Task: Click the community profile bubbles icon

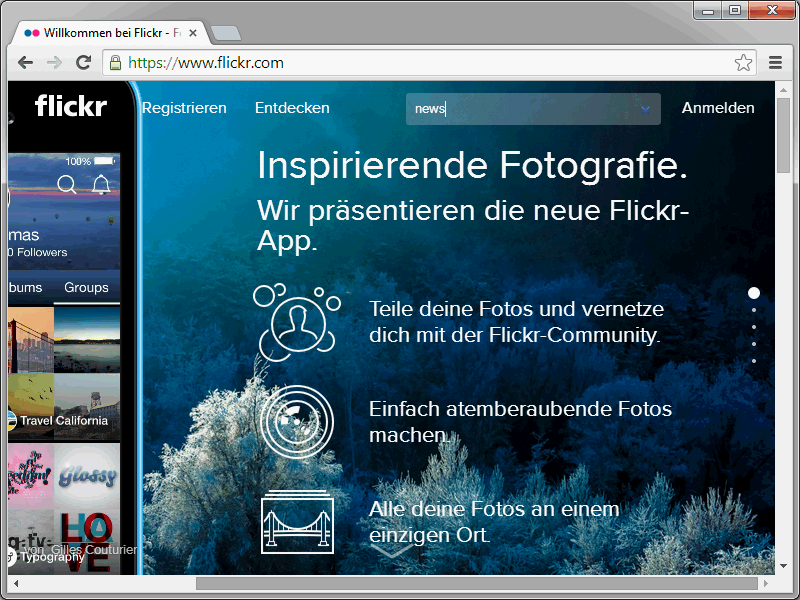Action: [297, 322]
